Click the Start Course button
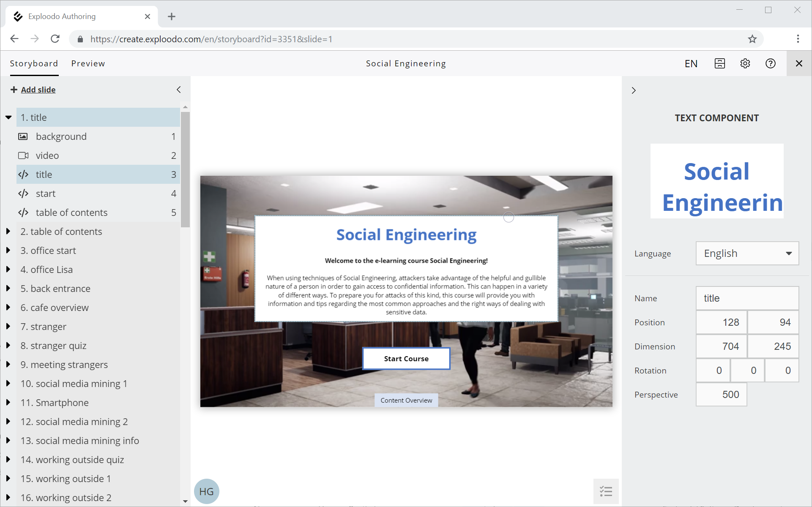Image resolution: width=812 pixels, height=507 pixels. click(406, 358)
